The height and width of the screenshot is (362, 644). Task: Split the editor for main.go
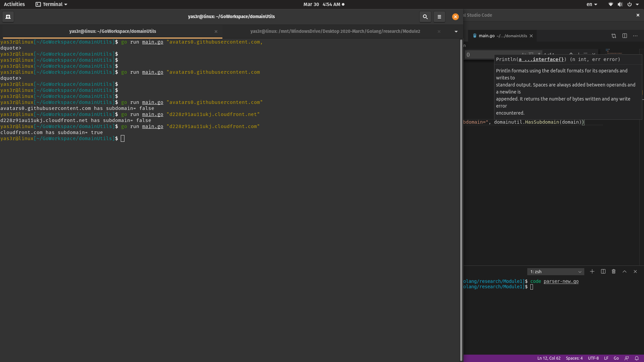pyautogui.click(x=625, y=36)
